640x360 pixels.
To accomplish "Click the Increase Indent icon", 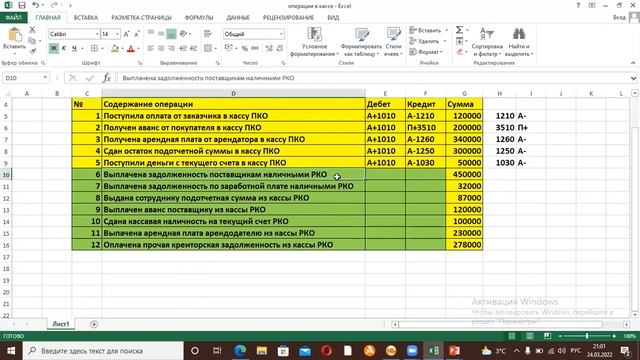I will [193, 49].
